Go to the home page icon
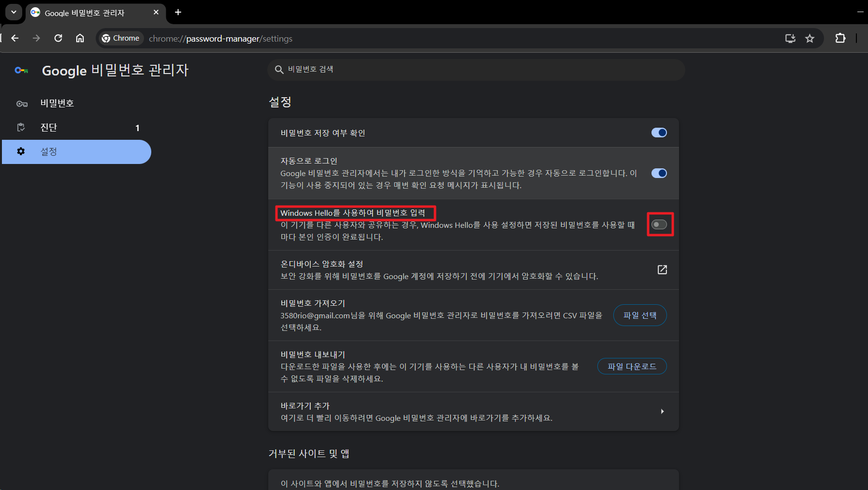This screenshot has width=868, height=490. 80,38
